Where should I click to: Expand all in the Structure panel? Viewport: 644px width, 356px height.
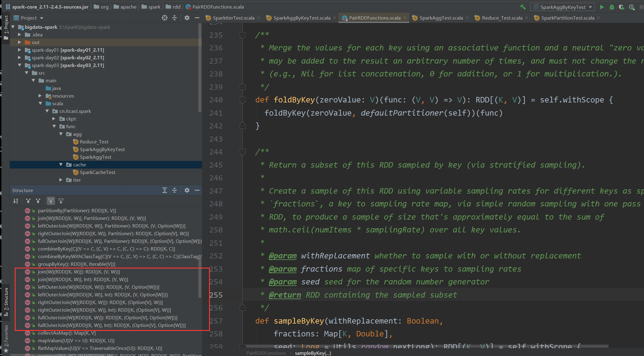point(165,190)
